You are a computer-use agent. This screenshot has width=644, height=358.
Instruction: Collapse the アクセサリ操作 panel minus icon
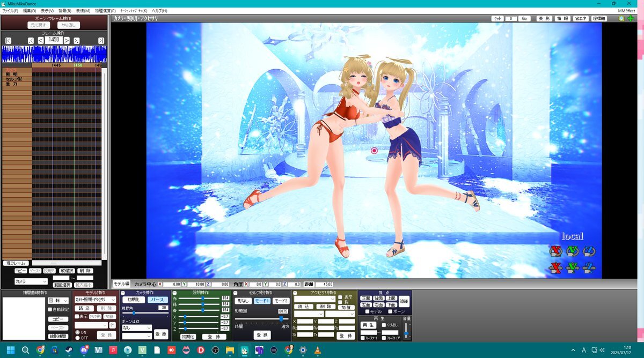[295, 293]
